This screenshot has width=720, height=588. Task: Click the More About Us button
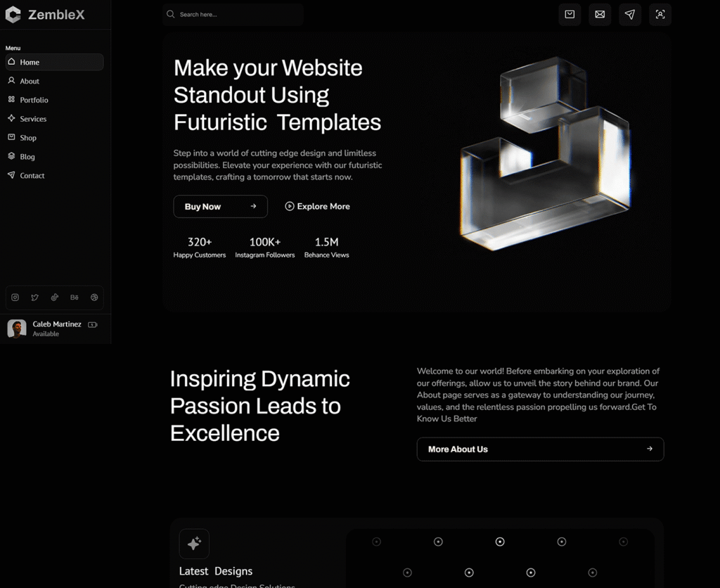pos(540,449)
